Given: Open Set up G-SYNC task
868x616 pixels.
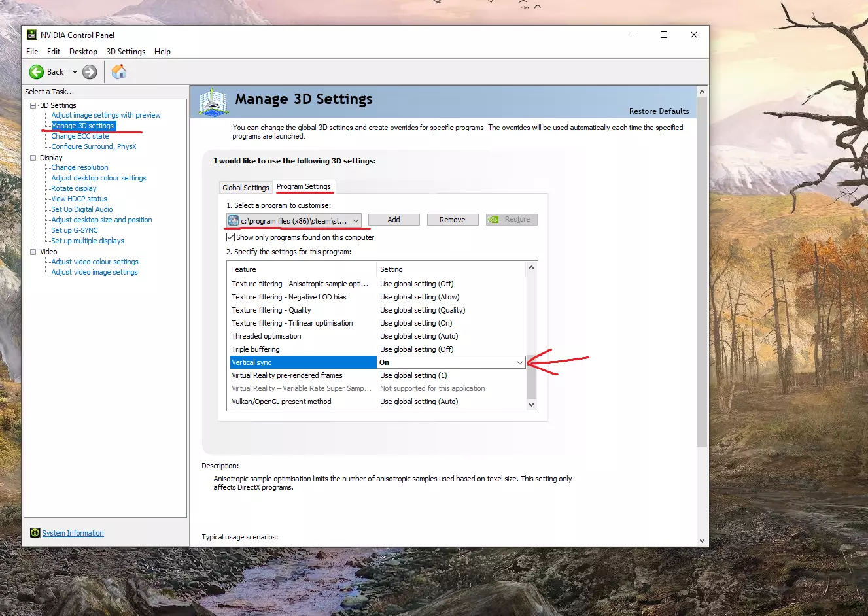Looking at the screenshot, I should point(75,230).
